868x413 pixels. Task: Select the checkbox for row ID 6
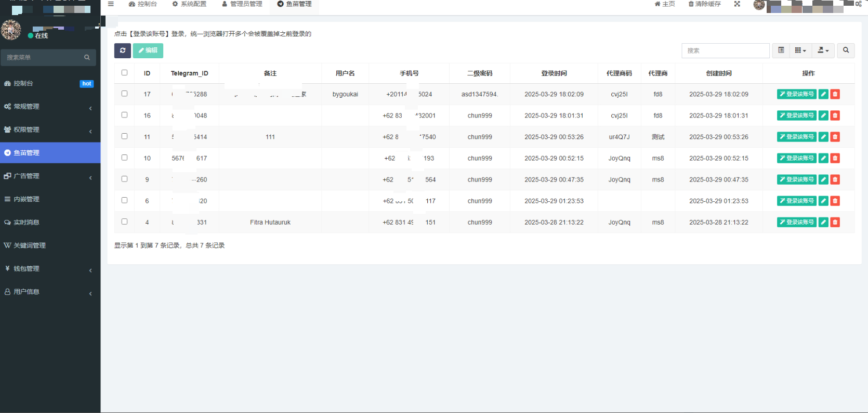pos(124,200)
